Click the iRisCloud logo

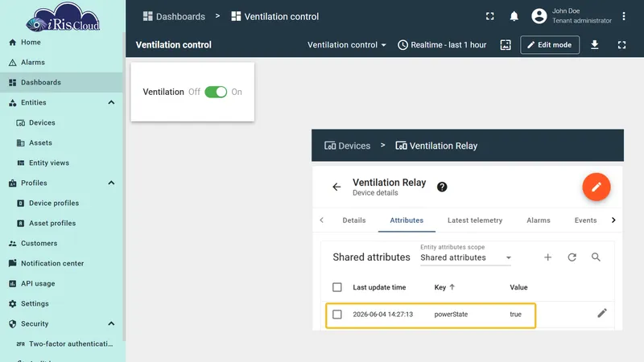click(63, 17)
